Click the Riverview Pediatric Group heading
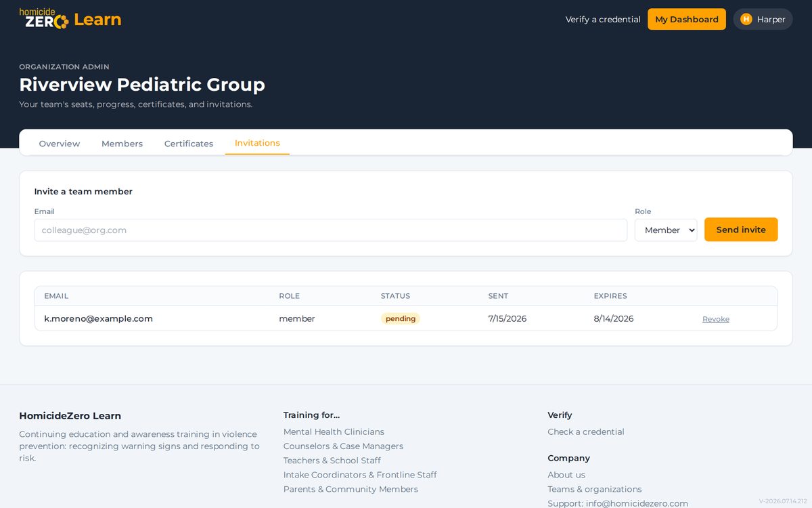The image size is (812, 508). click(x=142, y=85)
